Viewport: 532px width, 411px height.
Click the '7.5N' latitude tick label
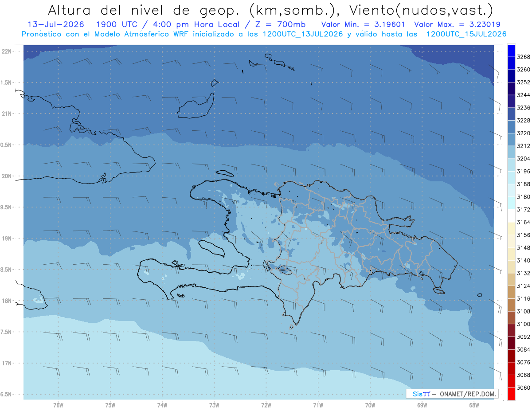[6, 332]
